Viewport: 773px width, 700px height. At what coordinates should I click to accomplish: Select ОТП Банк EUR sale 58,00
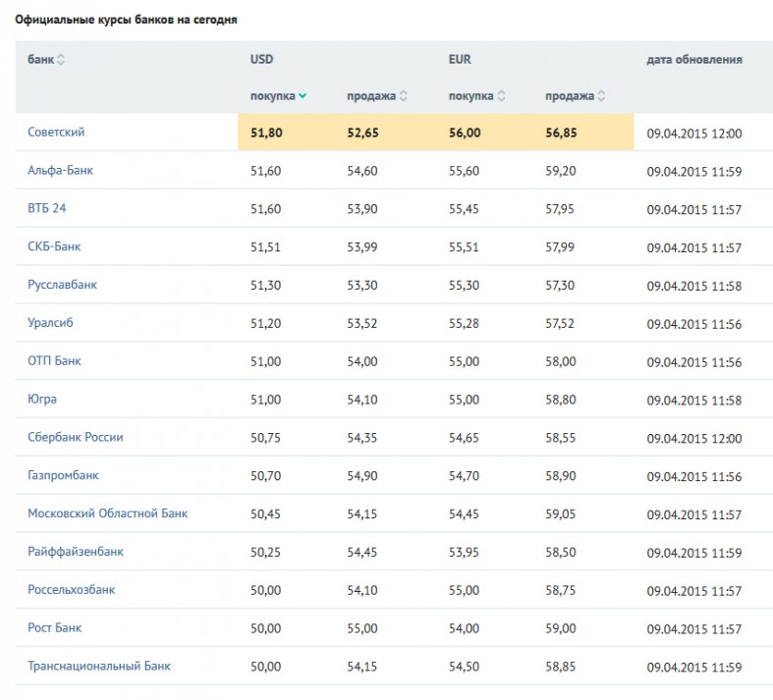point(561,361)
